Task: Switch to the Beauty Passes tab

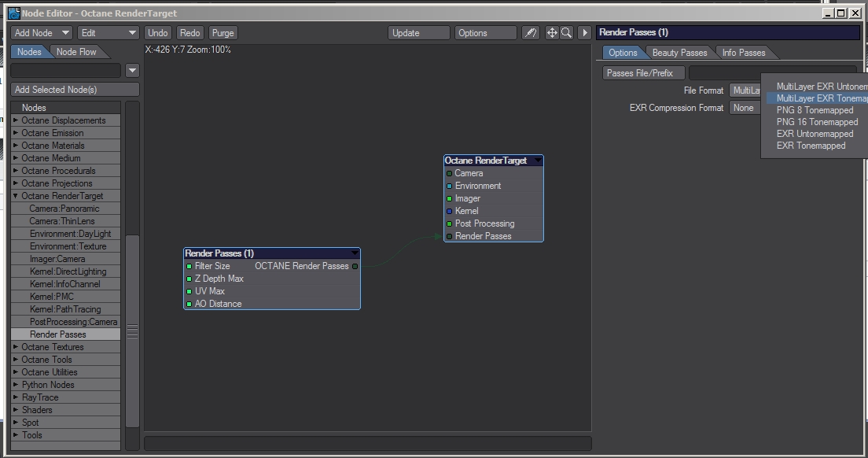Action: (679, 53)
